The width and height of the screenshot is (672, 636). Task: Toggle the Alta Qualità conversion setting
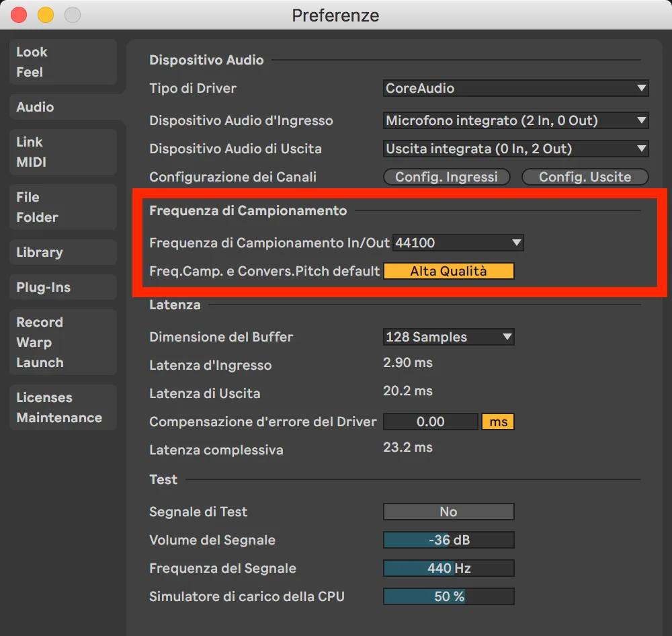[449, 271]
